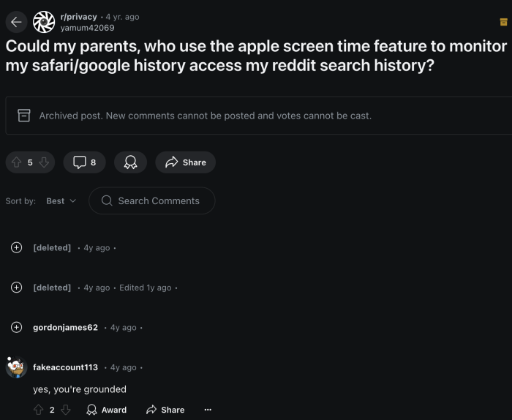Open the r/privacy community avatar
The image size is (512, 420).
point(44,22)
